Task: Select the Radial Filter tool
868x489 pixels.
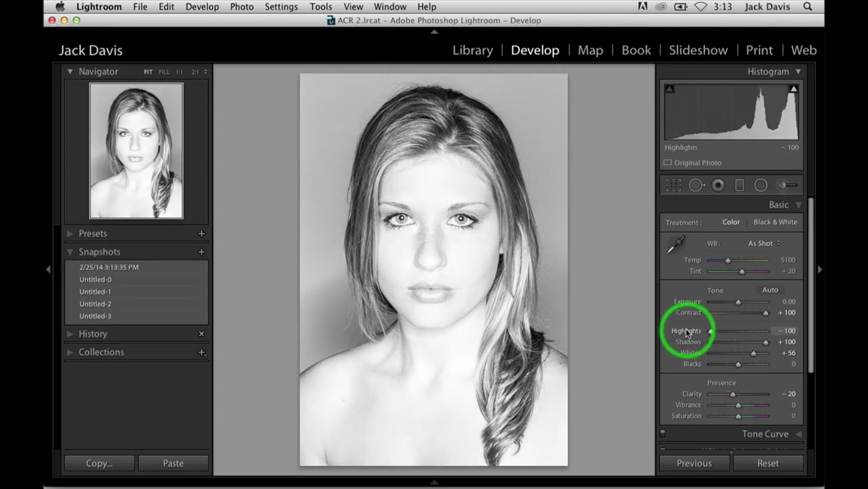Action: point(761,185)
